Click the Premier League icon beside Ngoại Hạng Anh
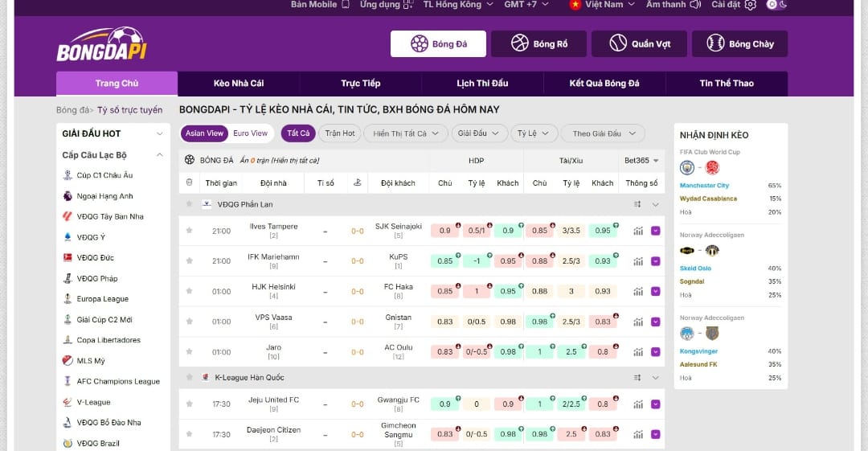This screenshot has width=868, height=451. point(68,196)
